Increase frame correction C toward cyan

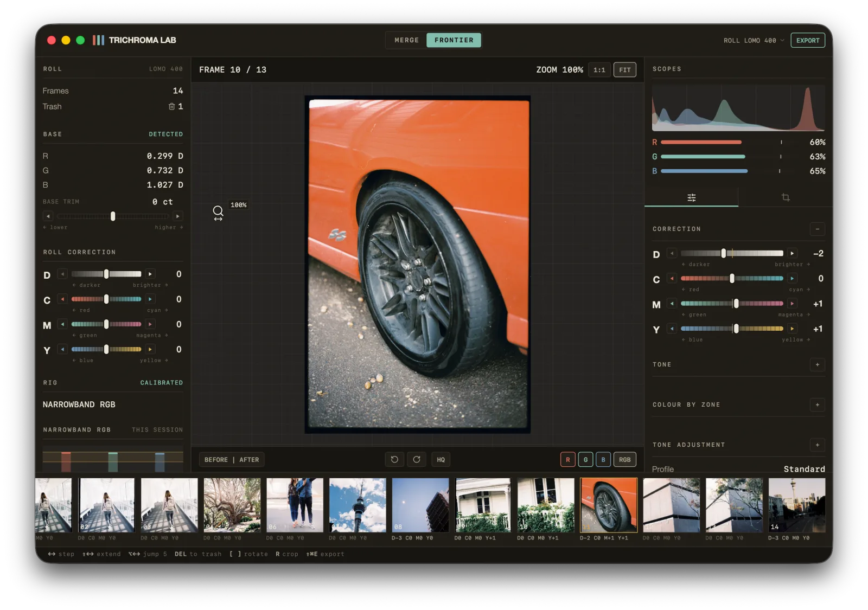[x=792, y=279]
